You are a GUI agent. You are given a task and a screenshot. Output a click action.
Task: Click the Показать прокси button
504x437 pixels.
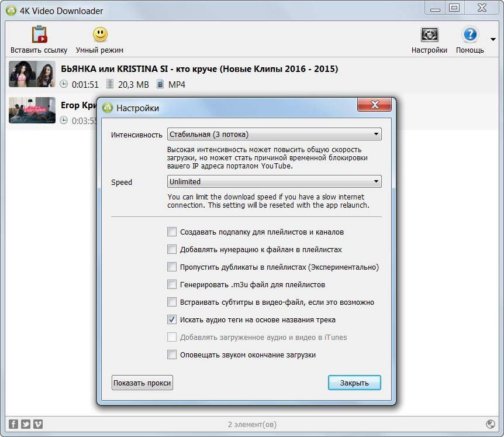(x=142, y=383)
